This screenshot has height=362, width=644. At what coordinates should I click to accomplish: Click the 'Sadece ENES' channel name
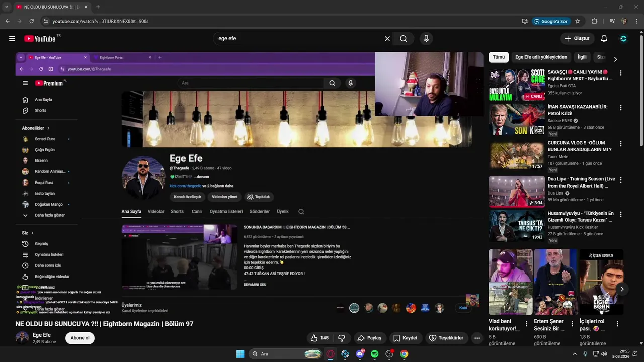click(559, 121)
